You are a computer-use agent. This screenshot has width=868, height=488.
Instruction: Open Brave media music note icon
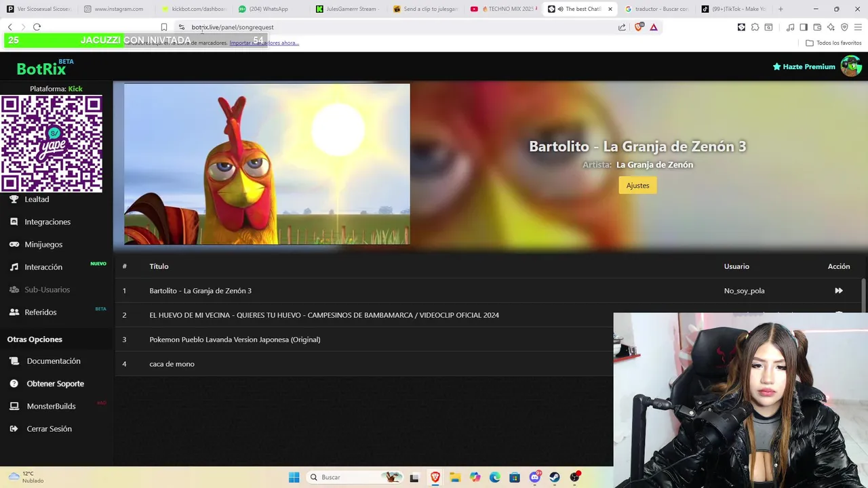pos(790,27)
